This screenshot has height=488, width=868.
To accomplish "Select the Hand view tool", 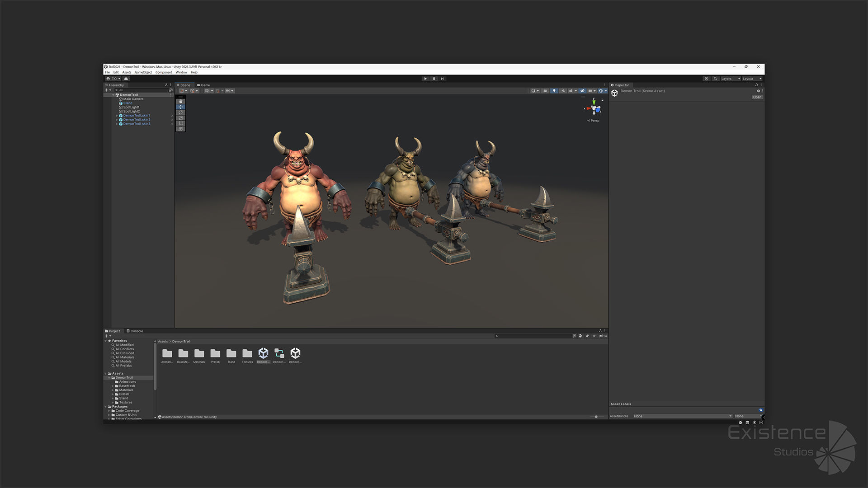I will coord(180,101).
